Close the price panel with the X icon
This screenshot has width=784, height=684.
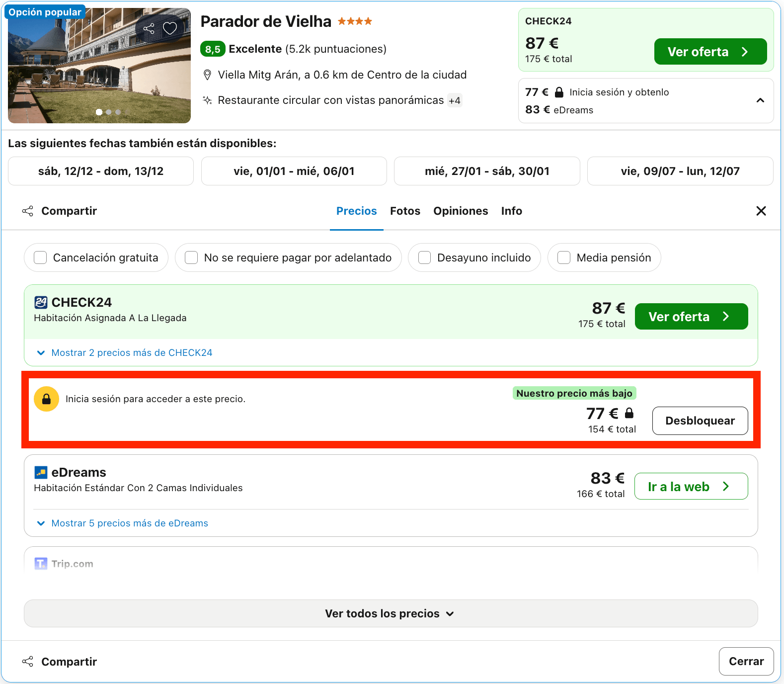click(x=761, y=211)
